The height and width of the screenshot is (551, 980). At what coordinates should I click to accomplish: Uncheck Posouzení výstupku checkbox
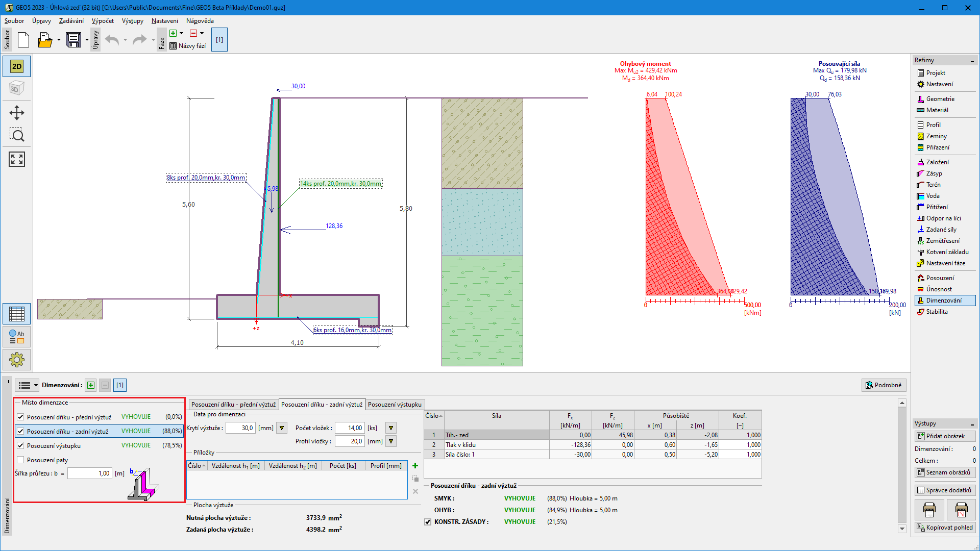(21, 445)
